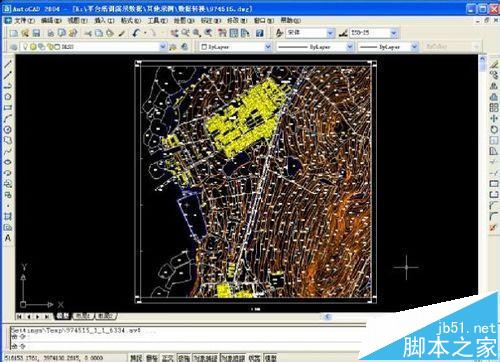Open the View menu (视图)
500x362 pixels.
[78, 21]
